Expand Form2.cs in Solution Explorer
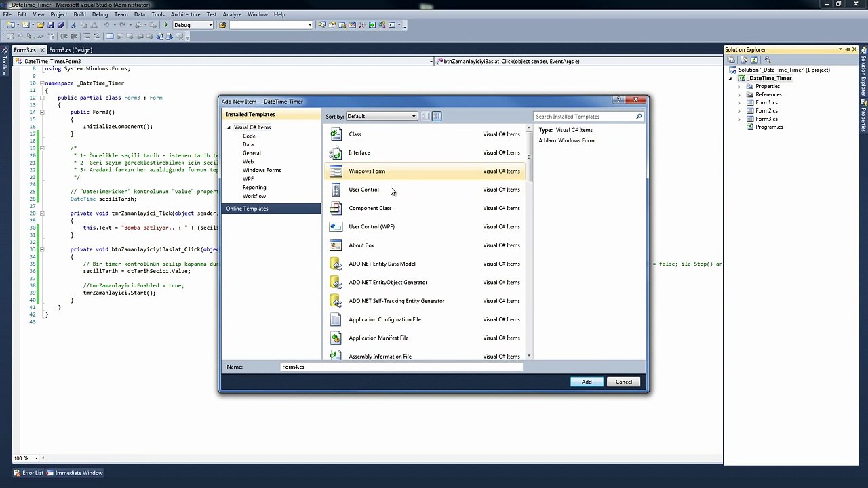 point(739,111)
